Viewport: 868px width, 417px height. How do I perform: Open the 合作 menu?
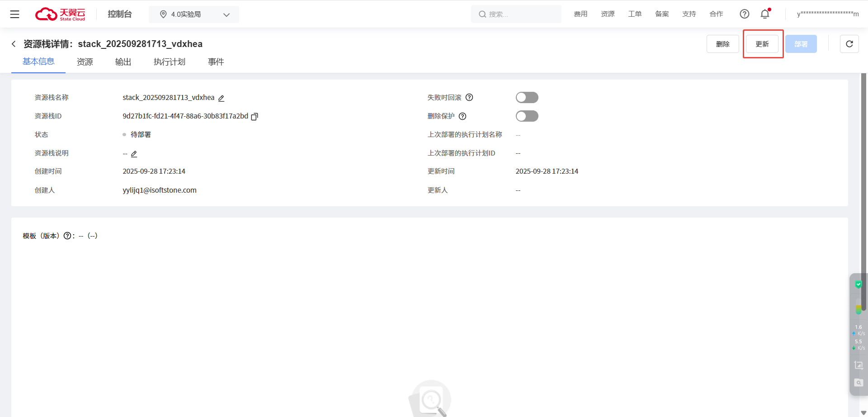pyautogui.click(x=716, y=14)
